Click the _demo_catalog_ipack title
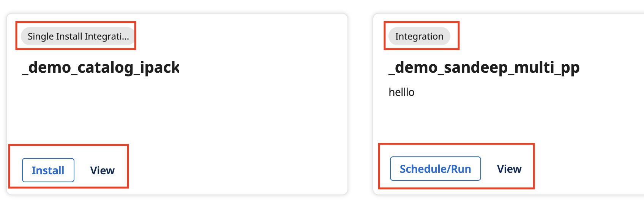This screenshot has width=644, height=223. (101, 67)
